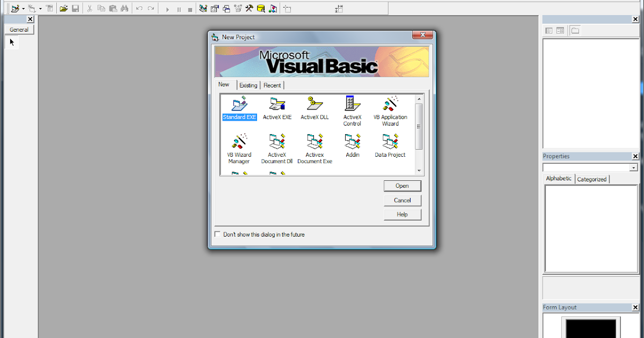Select the Pointer tool in the Toolbox

[x=12, y=41]
